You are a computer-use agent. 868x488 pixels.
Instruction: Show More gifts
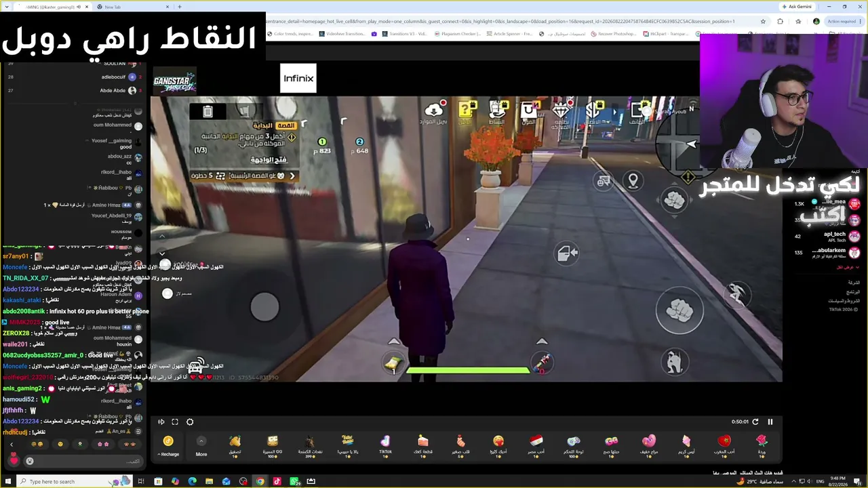tap(201, 446)
